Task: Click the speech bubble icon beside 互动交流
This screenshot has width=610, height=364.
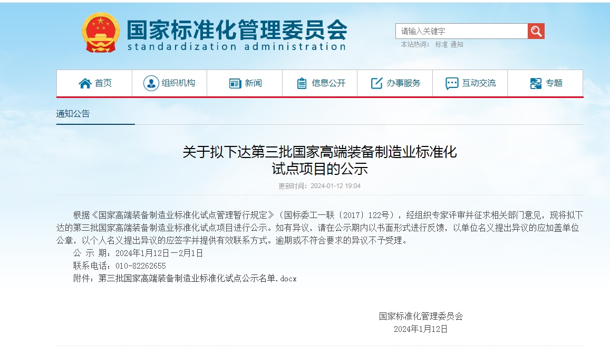Action: coord(451,83)
